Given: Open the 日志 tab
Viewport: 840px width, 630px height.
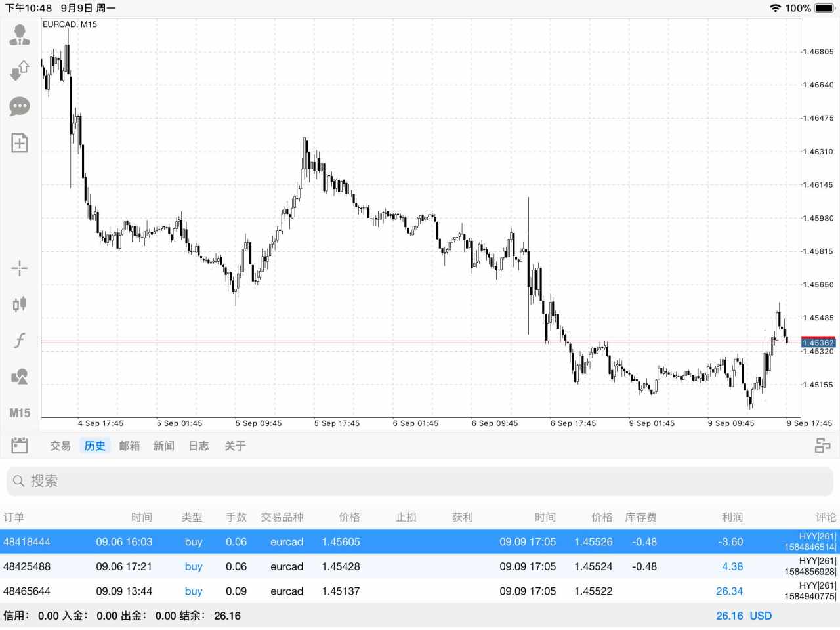Looking at the screenshot, I should (199, 446).
